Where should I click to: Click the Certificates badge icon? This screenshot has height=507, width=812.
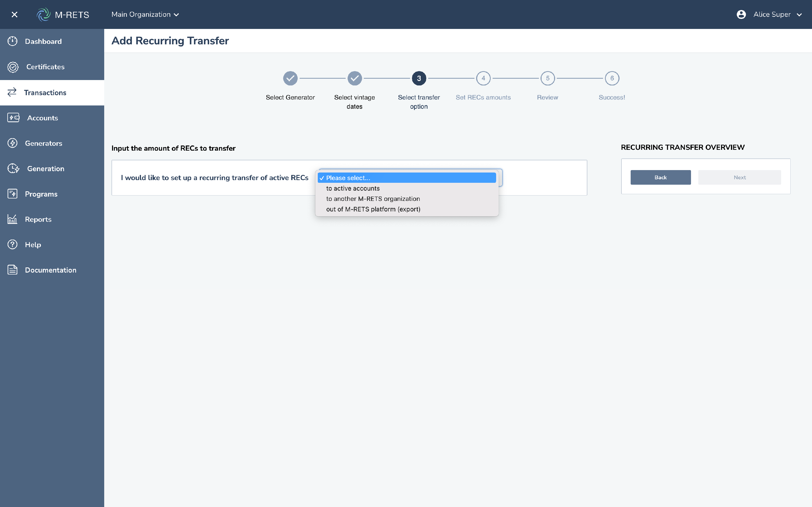[13, 67]
